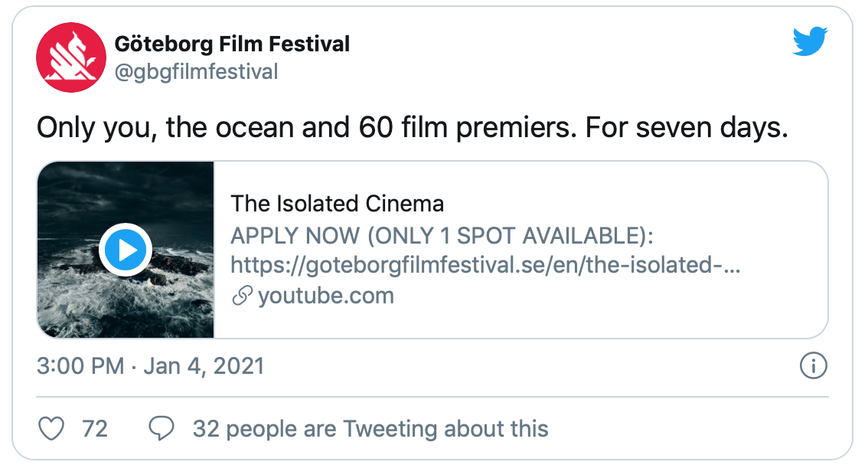Image resolution: width=868 pixels, height=465 pixels.
Task: Click the Göteborg Film Festival account name
Action: [232, 44]
